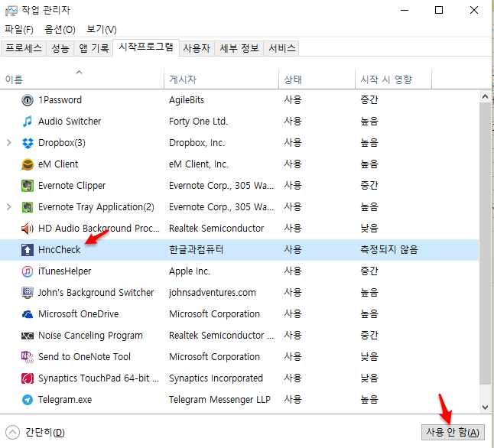Switch to the 성능 tab
494x448 pixels.
coord(60,48)
